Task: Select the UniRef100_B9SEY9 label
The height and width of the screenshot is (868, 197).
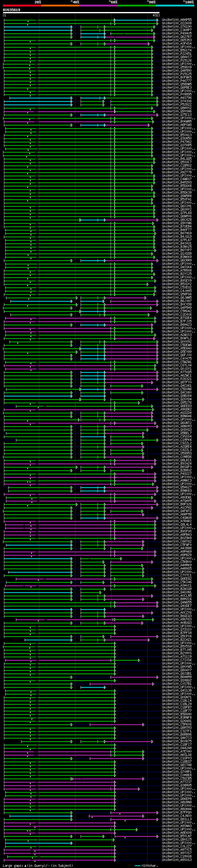Action: pos(177,281)
